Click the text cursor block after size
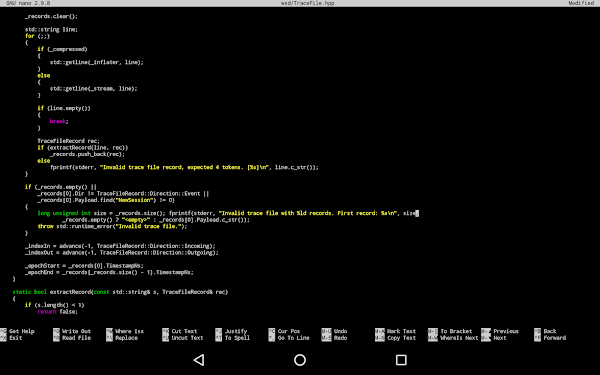 417,213
